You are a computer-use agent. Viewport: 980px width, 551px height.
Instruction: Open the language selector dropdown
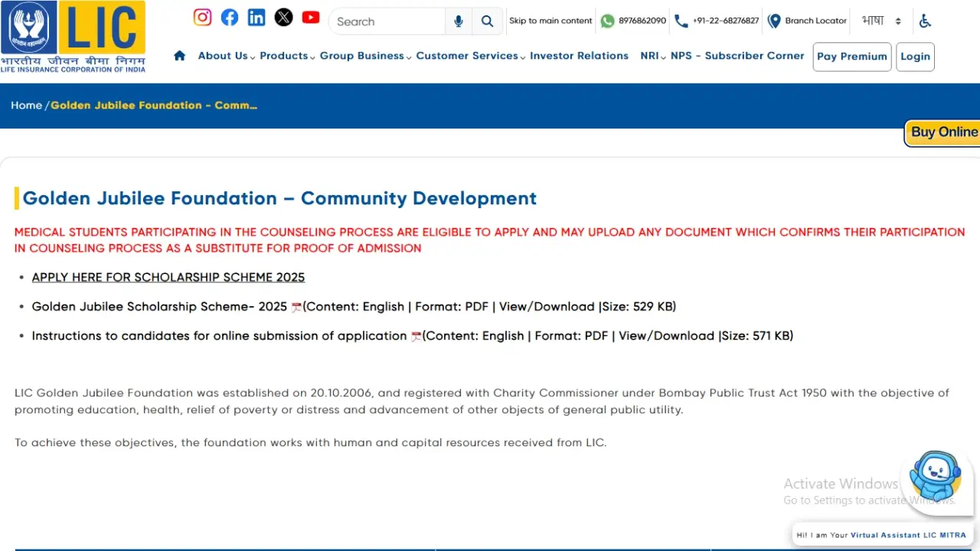point(881,21)
